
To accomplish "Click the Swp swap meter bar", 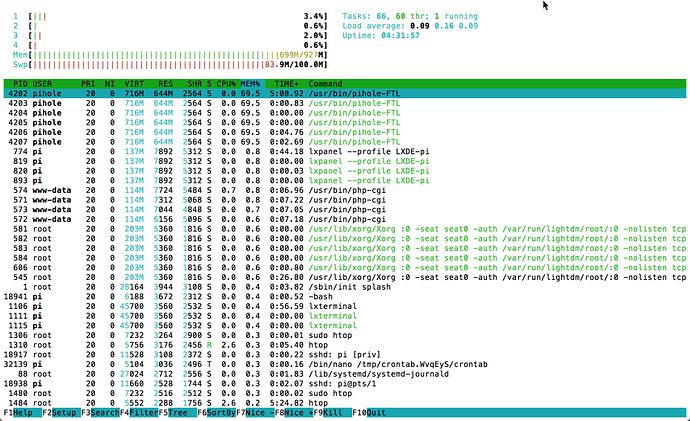I will [150, 64].
